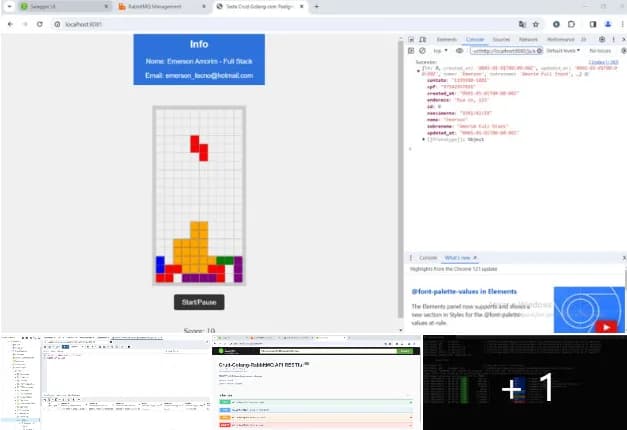Click the browser forward arrow
The image size is (627, 430).
[25, 24]
